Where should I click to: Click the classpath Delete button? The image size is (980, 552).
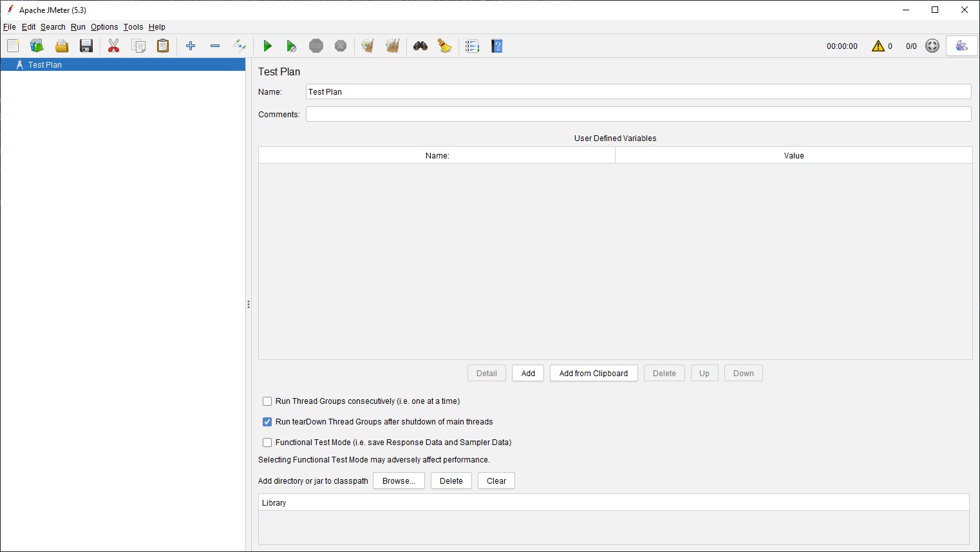[x=451, y=481]
